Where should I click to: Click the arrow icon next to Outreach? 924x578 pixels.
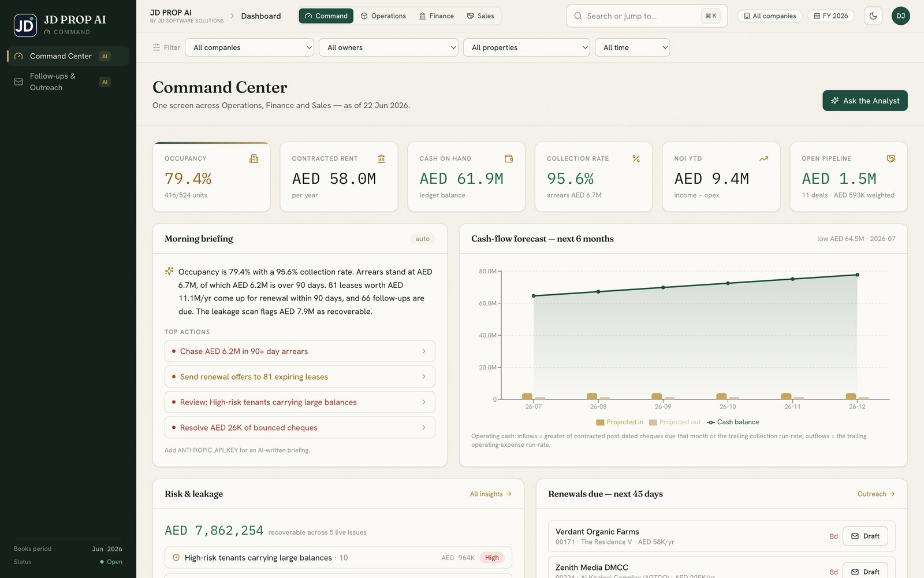[892, 494]
